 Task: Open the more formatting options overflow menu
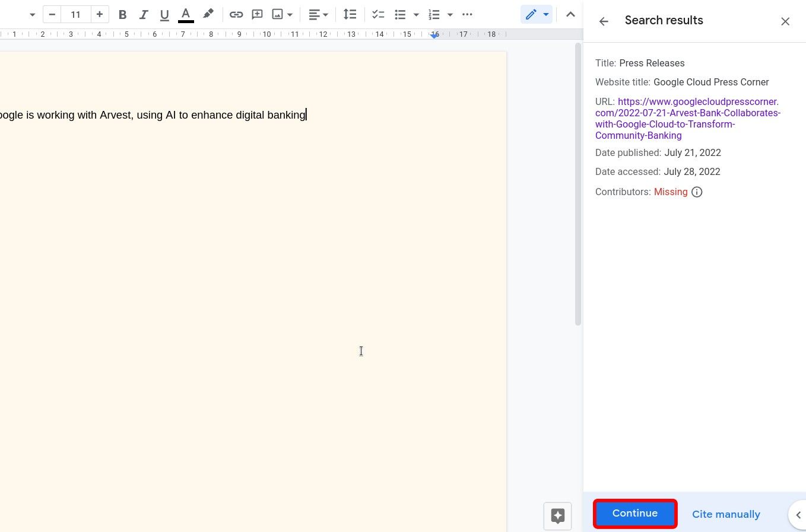pos(468,14)
